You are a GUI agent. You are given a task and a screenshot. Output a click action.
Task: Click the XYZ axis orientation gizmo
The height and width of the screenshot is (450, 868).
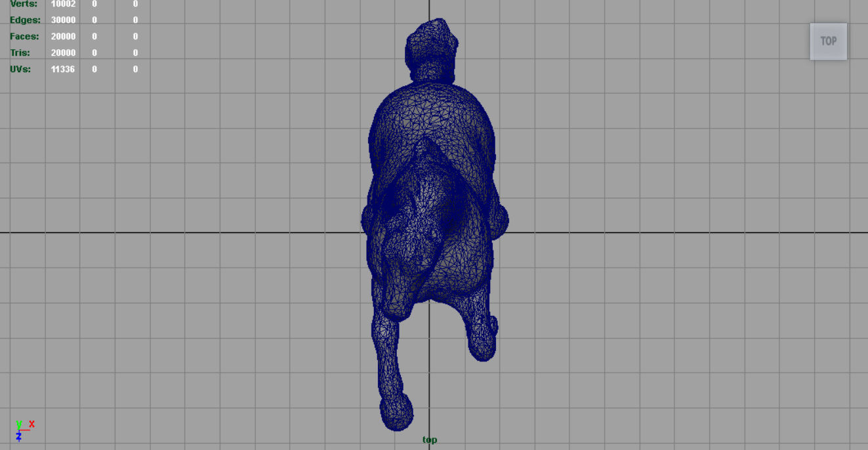click(24, 430)
